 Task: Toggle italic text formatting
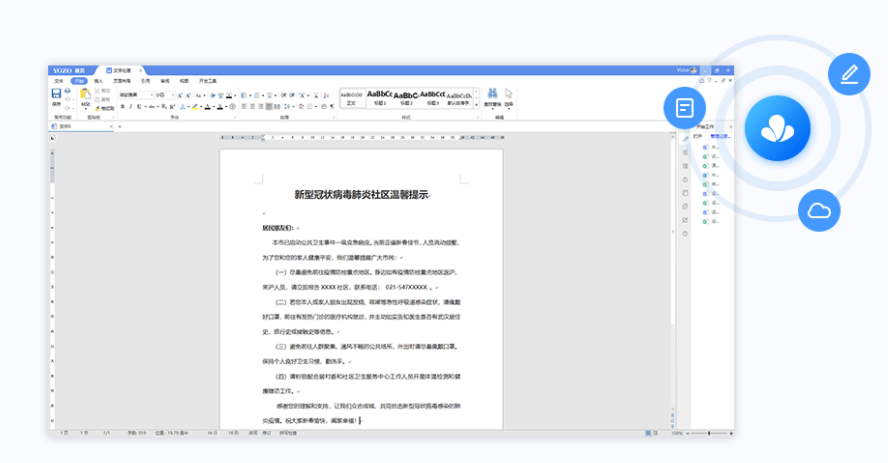tap(129, 106)
